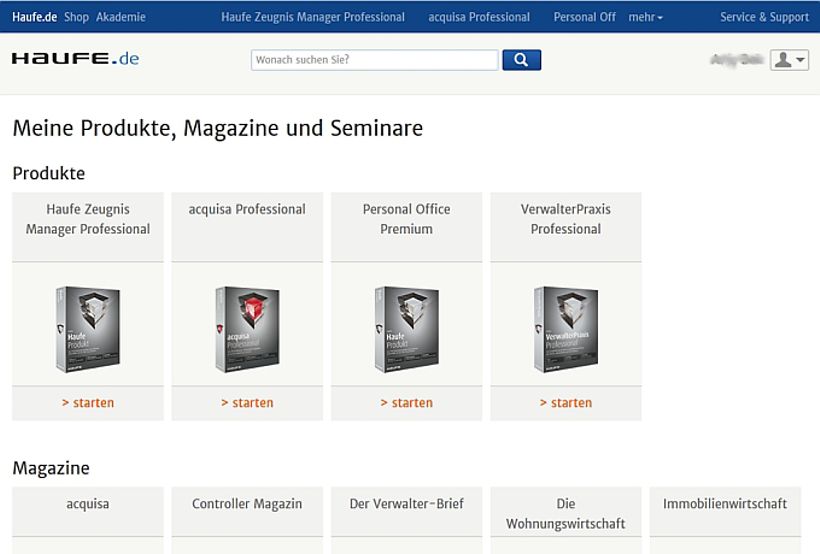Click the blurred user name text
820x554 pixels.
737,60
